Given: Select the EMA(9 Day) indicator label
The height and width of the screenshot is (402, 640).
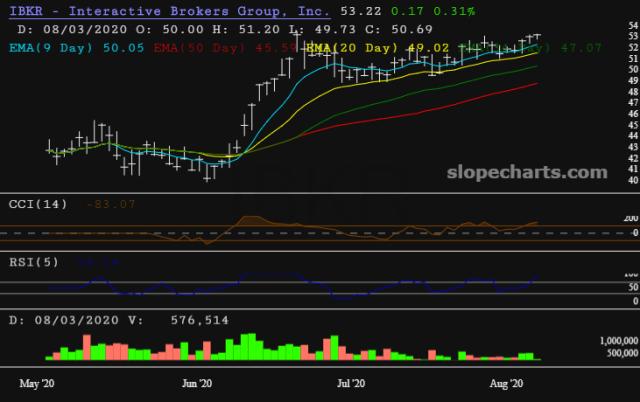Looking at the screenshot, I should [x=61, y=47].
